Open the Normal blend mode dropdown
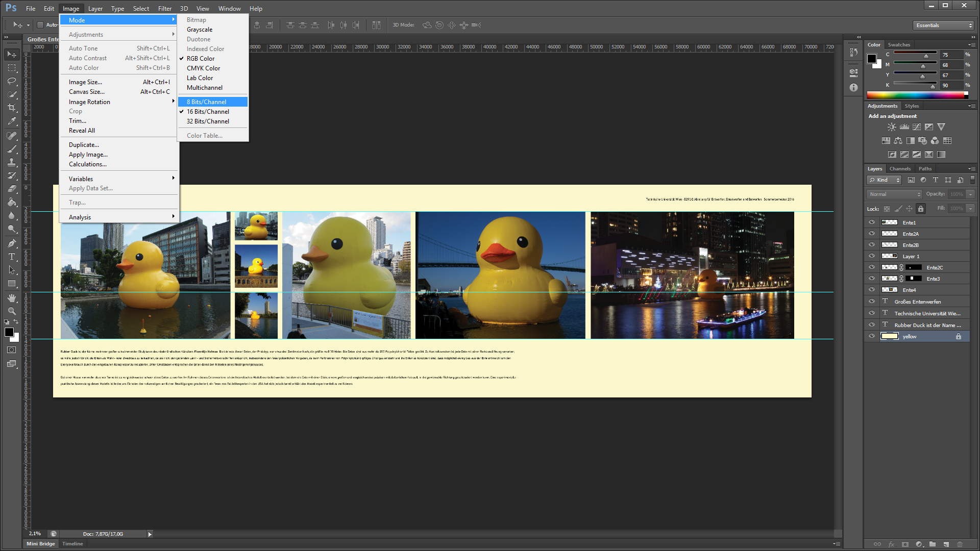 (x=894, y=194)
